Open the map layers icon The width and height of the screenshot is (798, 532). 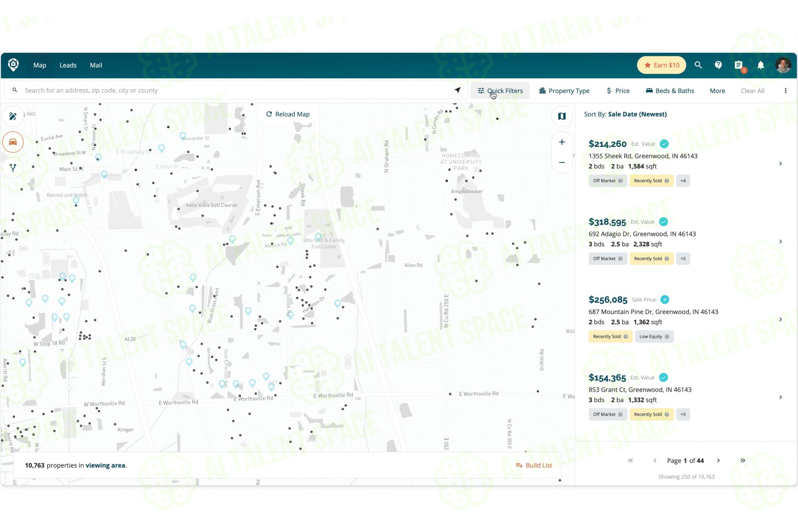tap(562, 116)
